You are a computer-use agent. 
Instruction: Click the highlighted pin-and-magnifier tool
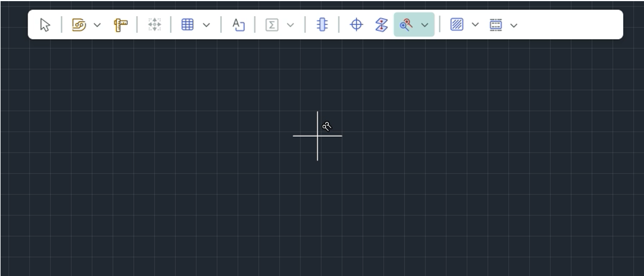tap(406, 25)
